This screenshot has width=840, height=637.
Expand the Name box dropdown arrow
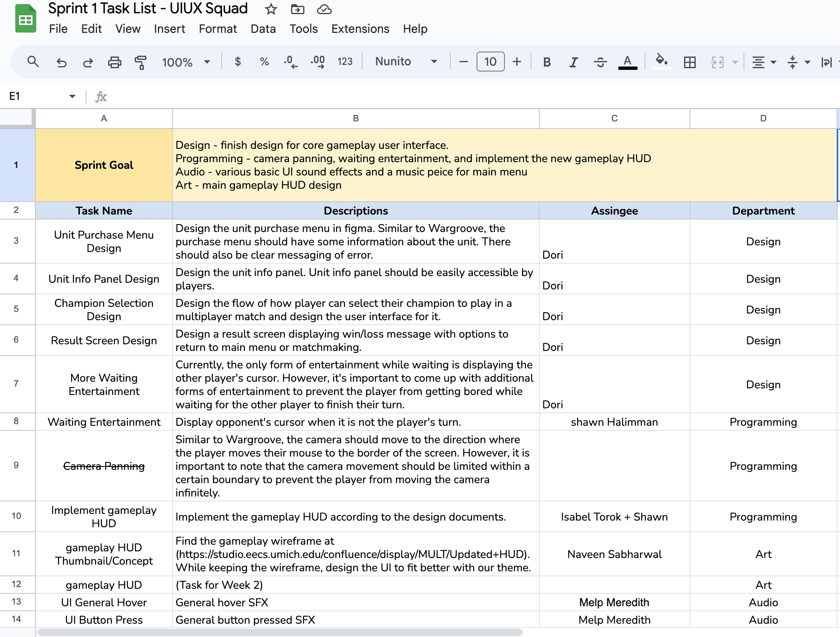72,96
